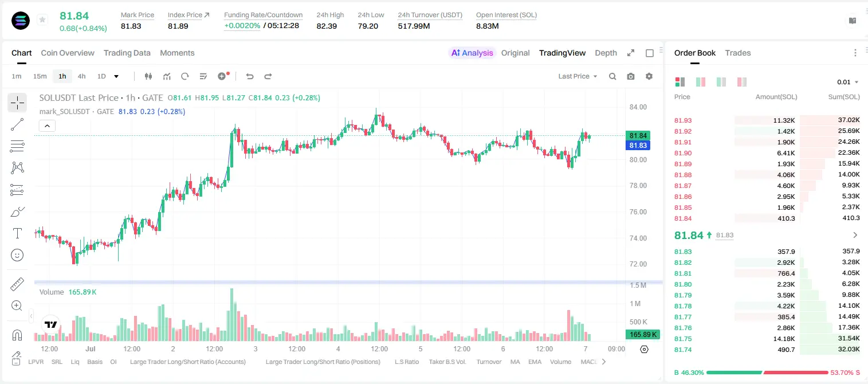Viewport: 868px width, 384px height.
Task: Toggle the magnet snap mode
Action: [x=17, y=335]
